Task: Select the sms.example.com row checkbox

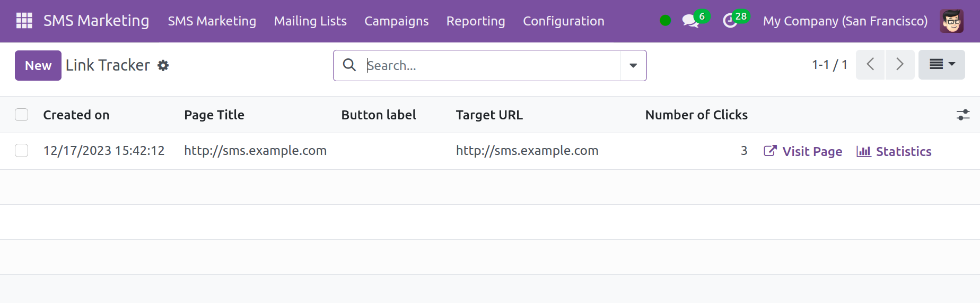Action: click(22, 151)
